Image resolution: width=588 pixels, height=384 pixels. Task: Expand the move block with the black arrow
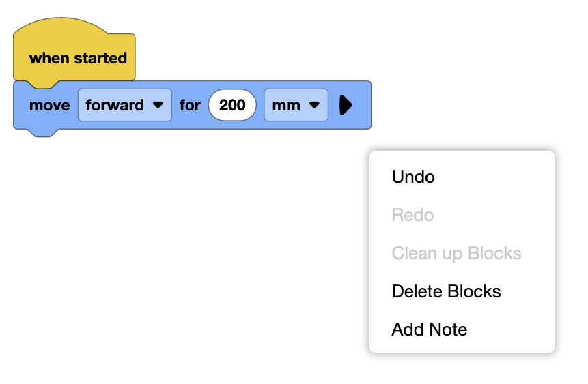(346, 105)
